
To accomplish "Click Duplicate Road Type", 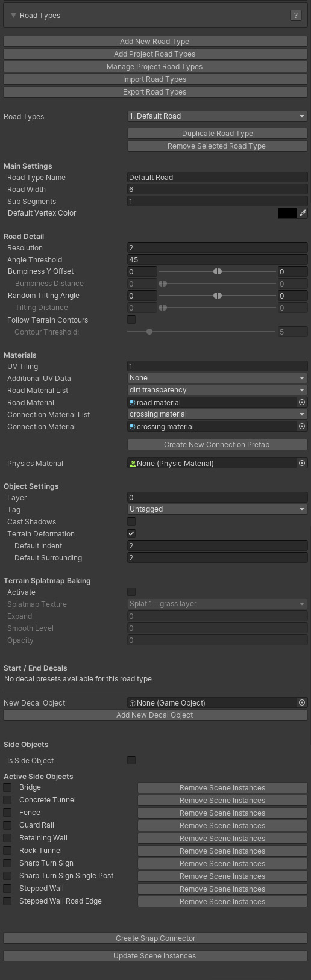I will tap(218, 134).
